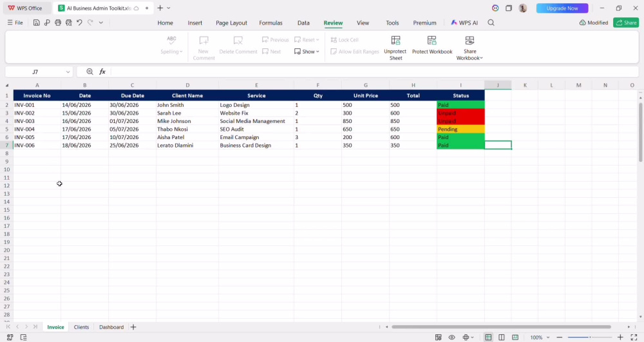The width and height of the screenshot is (644, 342).
Task: Go to first sheet navigation arrow
Action: tap(8, 327)
